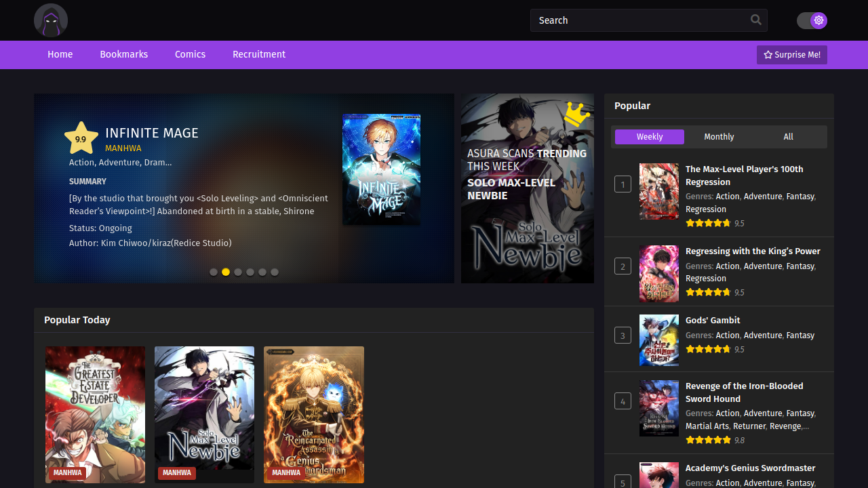
Task: Select the fifth carousel dot
Action: click(x=262, y=272)
